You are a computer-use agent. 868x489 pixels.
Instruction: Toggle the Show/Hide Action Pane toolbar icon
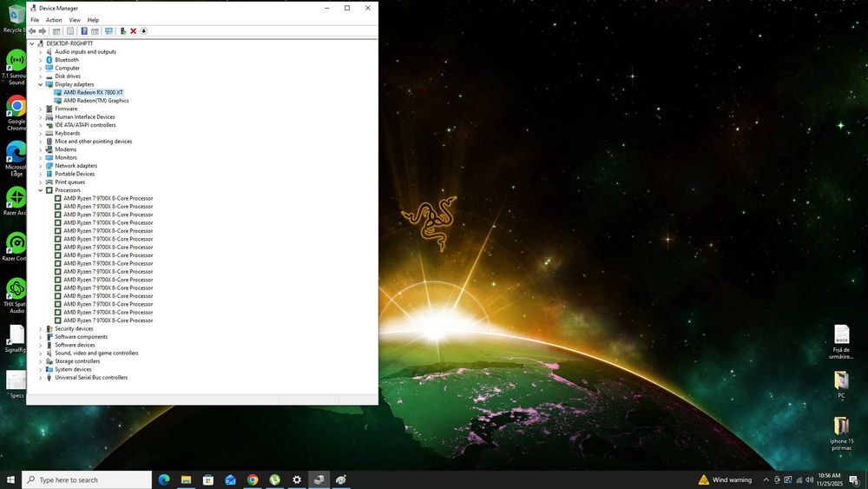[95, 31]
